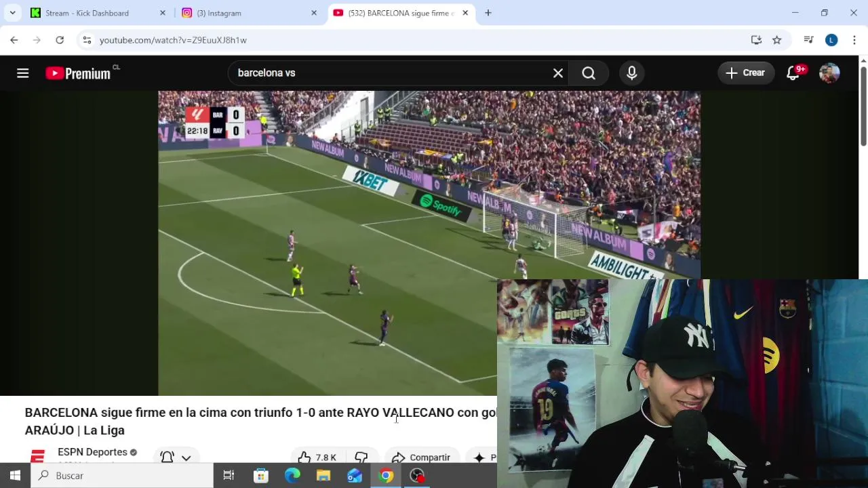The image size is (868, 488).
Task: Open Outlook from taskbar
Action: [355, 476]
